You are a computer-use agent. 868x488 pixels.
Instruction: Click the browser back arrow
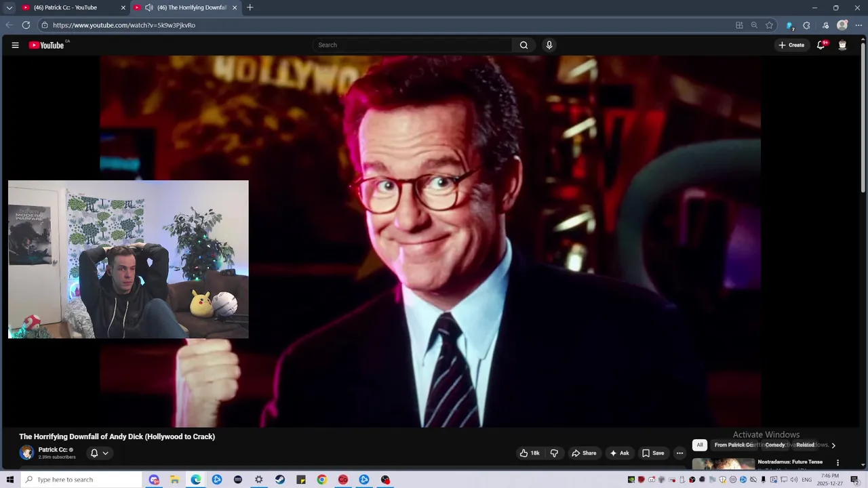[x=9, y=25]
